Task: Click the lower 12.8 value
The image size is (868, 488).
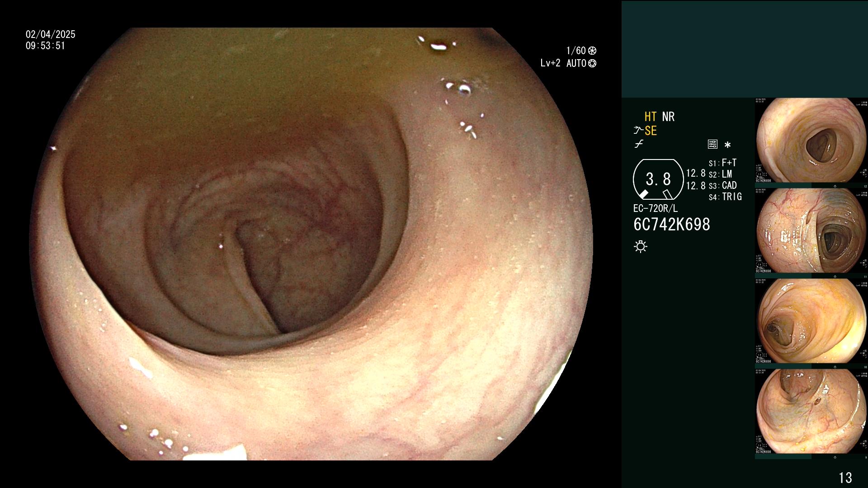Action: pos(696,186)
